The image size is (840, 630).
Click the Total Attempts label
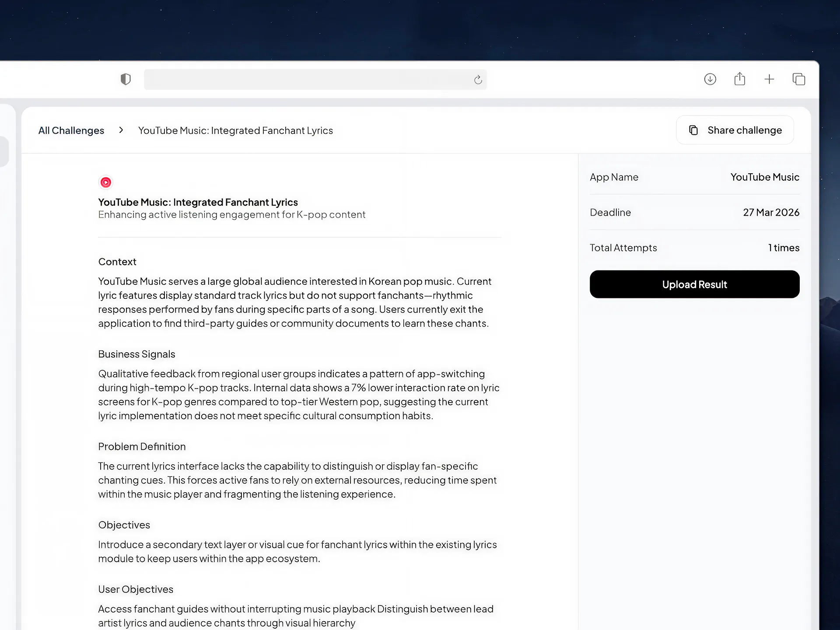[x=623, y=248]
